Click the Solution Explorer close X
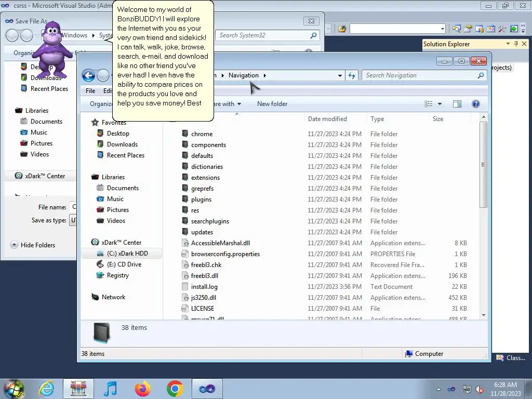The width and height of the screenshot is (532, 399). coord(524,44)
